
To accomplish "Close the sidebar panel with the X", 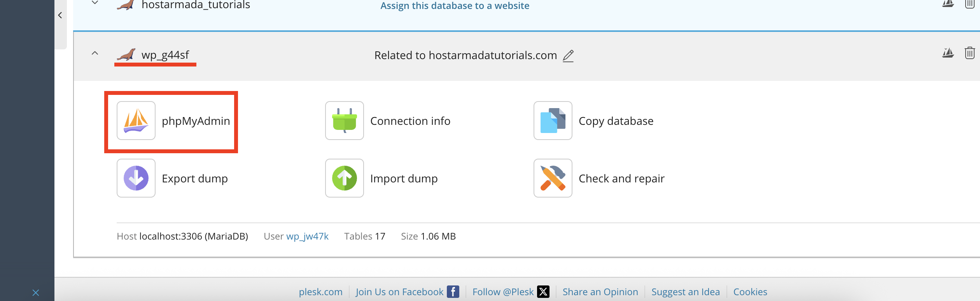I will click(x=36, y=292).
